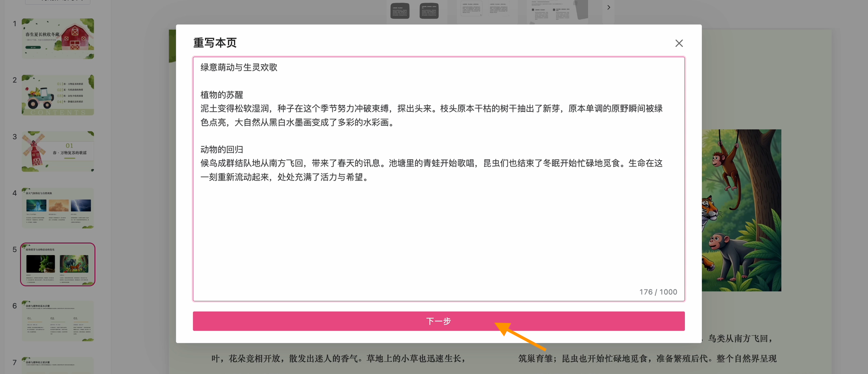Click the pink 下一步 button

click(x=438, y=321)
